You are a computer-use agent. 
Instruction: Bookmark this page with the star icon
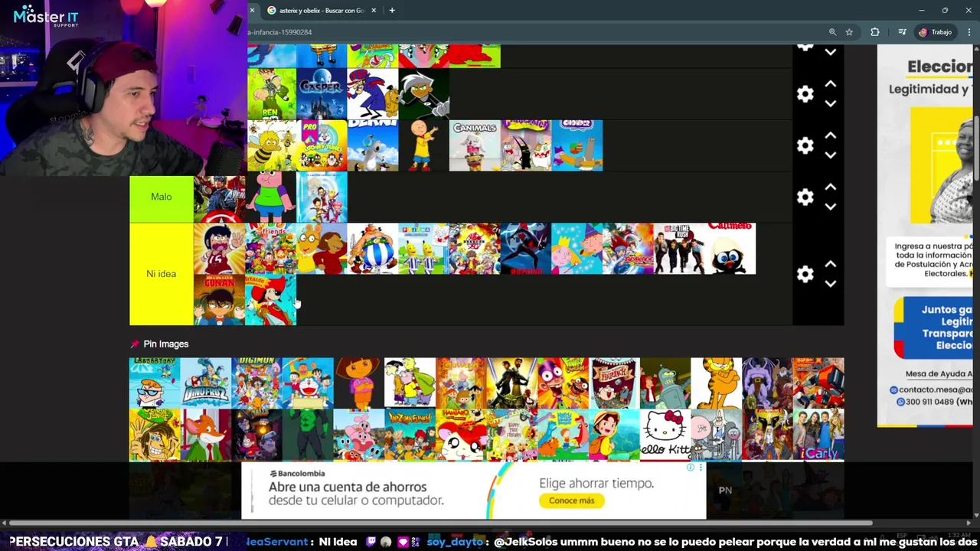point(849,32)
